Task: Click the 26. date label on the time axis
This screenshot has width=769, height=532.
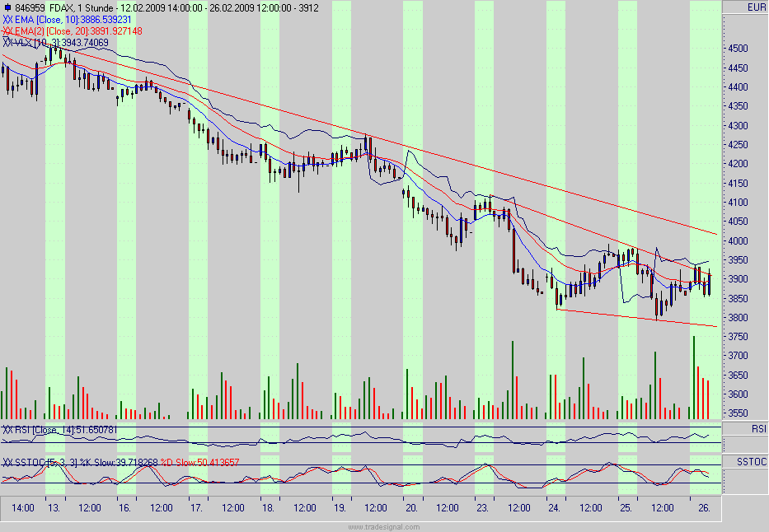Action: [x=705, y=508]
